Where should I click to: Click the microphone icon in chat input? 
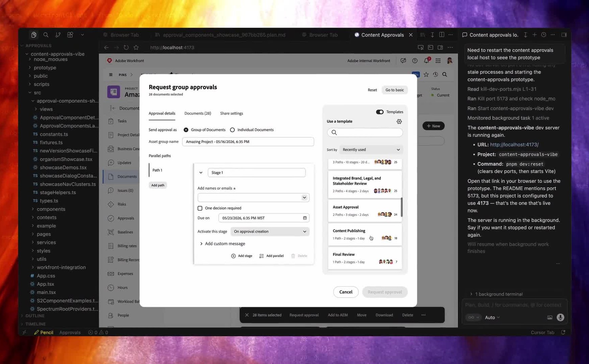560,317
